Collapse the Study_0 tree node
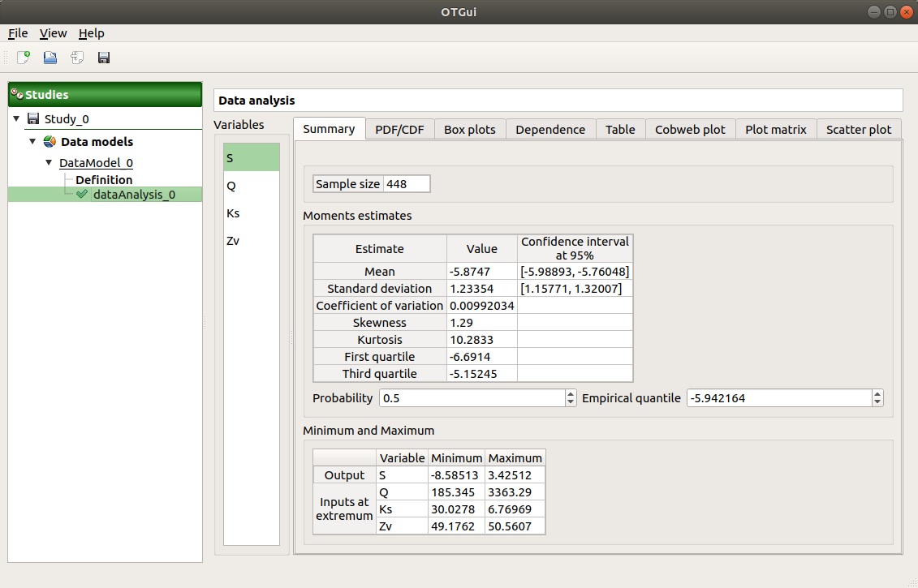This screenshot has width=918, height=588. tap(18, 119)
